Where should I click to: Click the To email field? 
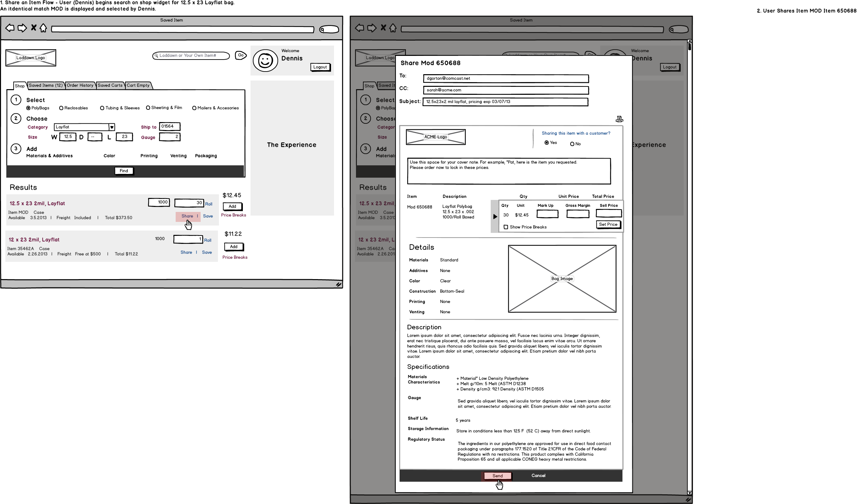pyautogui.click(x=506, y=79)
